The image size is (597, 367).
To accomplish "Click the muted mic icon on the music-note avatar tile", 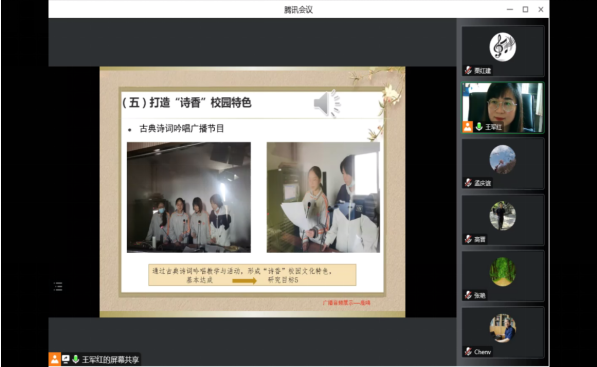I will 468,70.
